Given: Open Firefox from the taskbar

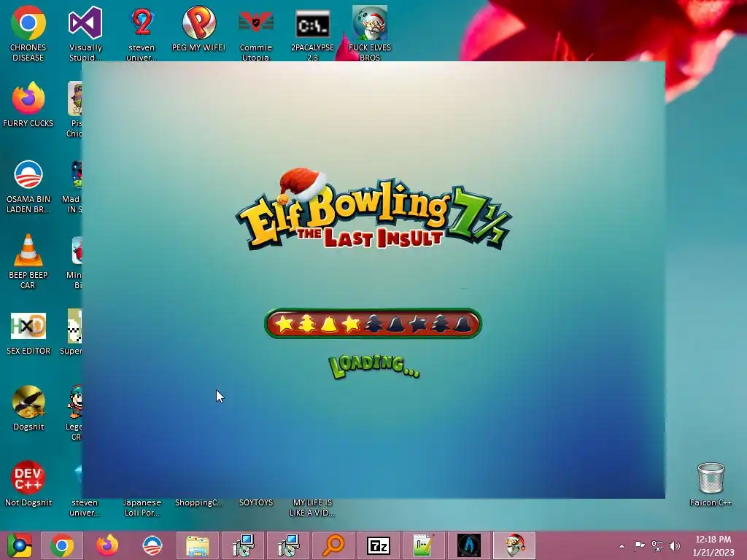Looking at the screenshot, I should pyautogui.click(x=107, y=545).
